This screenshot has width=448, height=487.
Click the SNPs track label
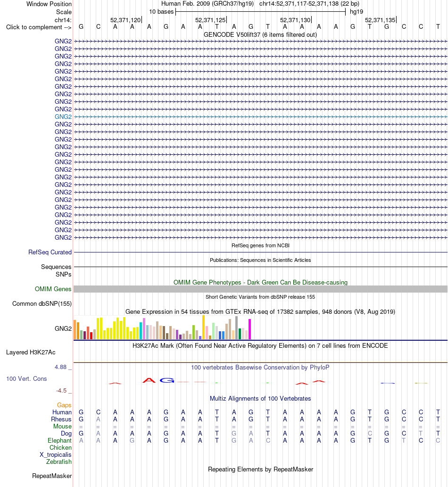pos(63,275)
